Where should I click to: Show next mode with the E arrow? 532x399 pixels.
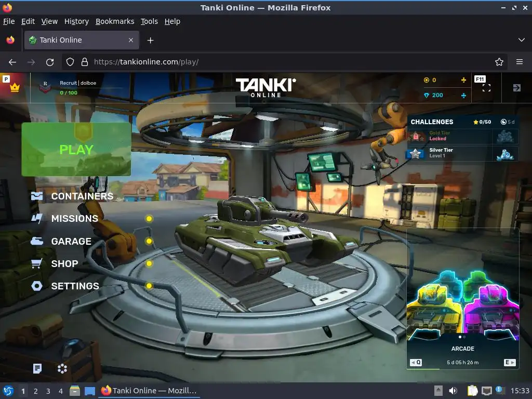(510, 362)
